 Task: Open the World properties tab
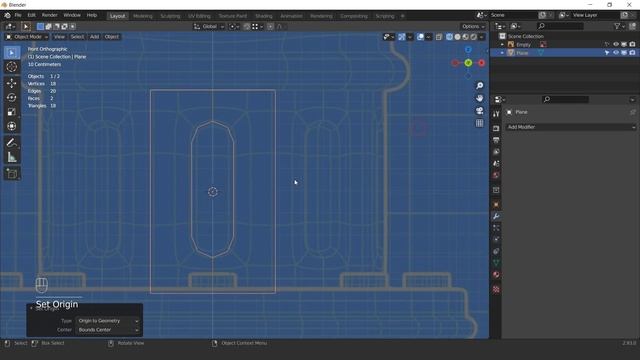[496, 175]
